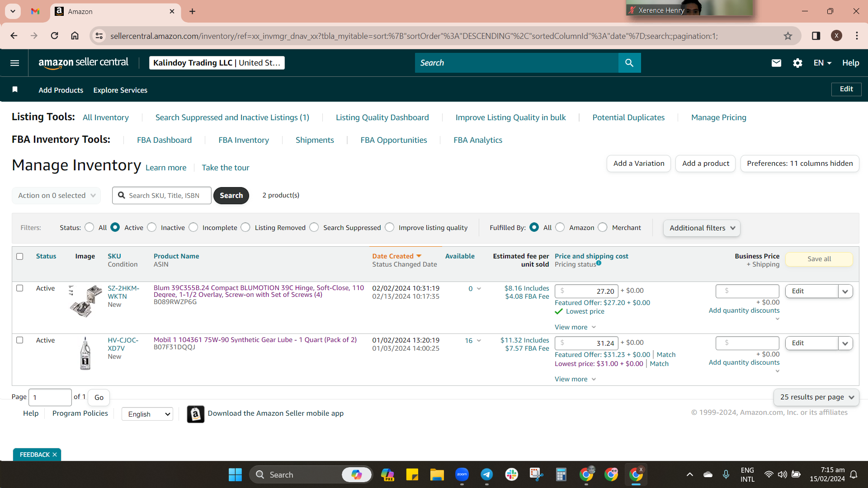Click the search magnifier button in header
The height and width of the screenshot is (488, 868).
(x=629, y=63)
